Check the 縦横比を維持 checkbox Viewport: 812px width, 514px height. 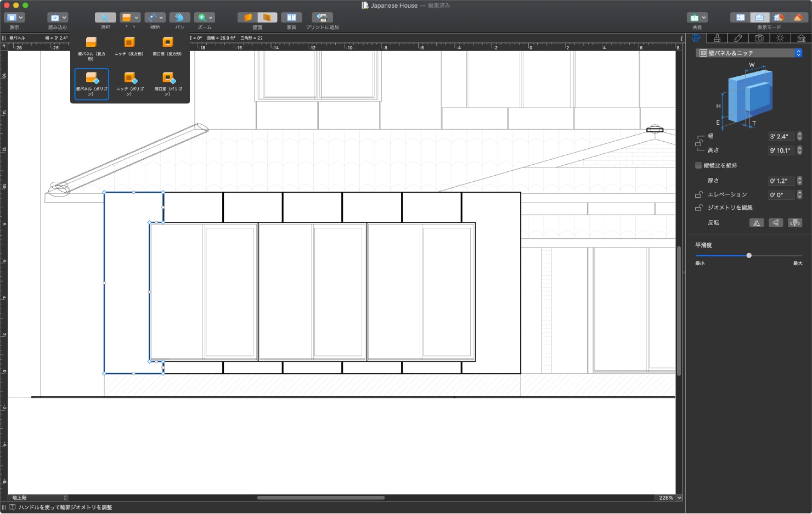click(x=698, y=165)
